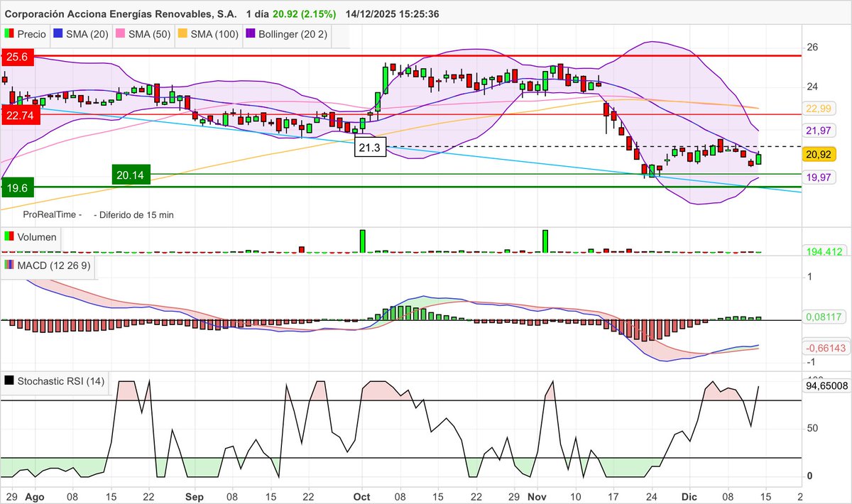Click the MACD indicator icon
Viewport: 852px width, 504px height.
(9, 265)
